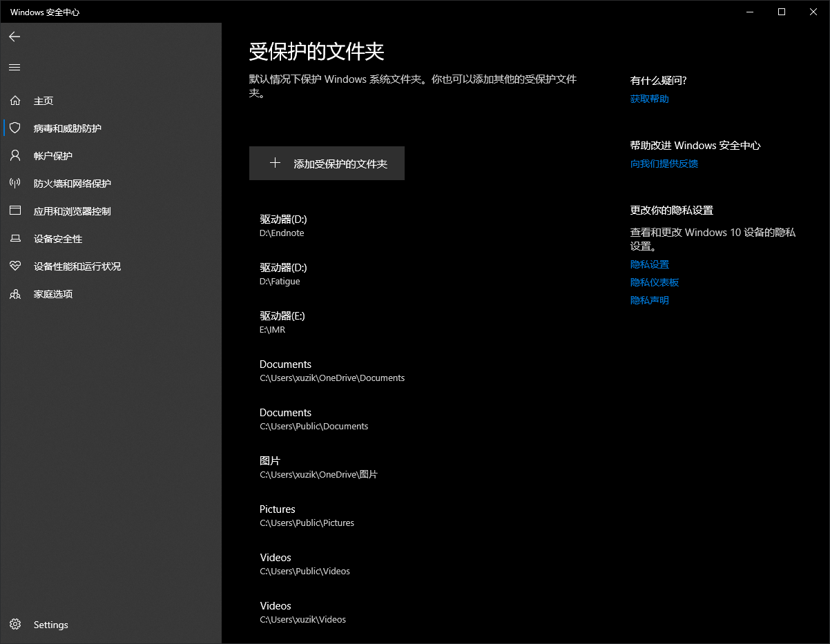
Task: Click the heart icon for 设备性能和运行状况
Action: (15, 266)
